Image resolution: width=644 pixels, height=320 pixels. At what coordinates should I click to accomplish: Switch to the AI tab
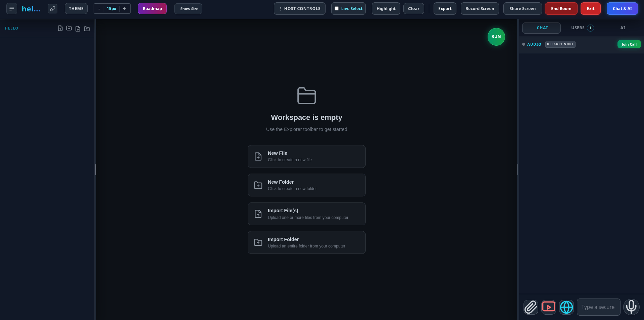[x=623, y=28]
